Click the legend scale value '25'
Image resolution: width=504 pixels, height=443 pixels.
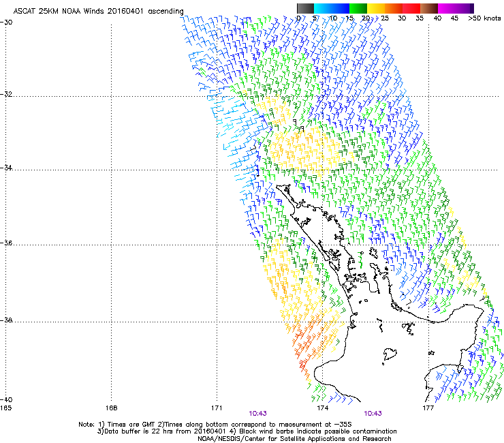pos(385,18)
